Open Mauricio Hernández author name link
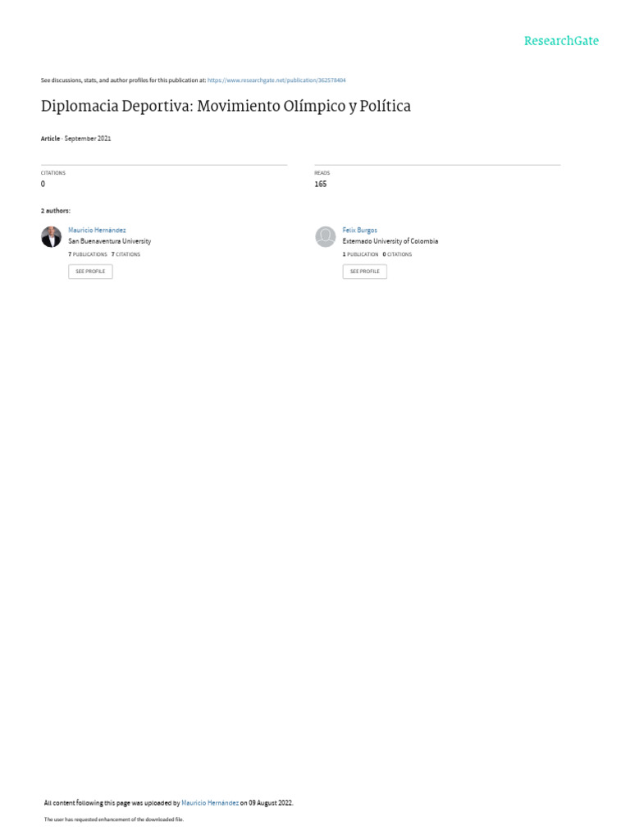 97,230
